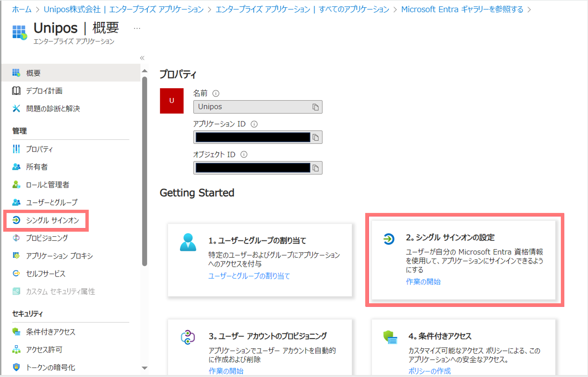
Task: Click the sidebar scrollbar thumb
Action: [x=145, y=171]
